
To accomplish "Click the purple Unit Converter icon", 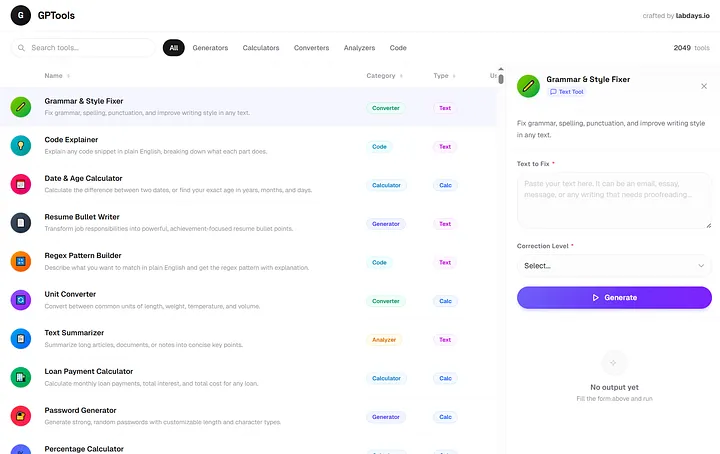I will click(20, 300).
